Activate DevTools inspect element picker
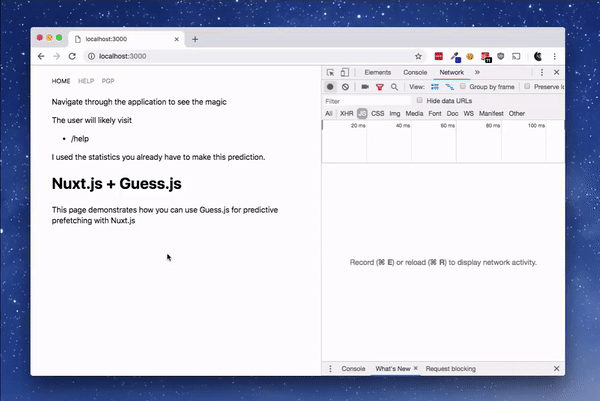600x401 pixels. (x=330, y=72)
